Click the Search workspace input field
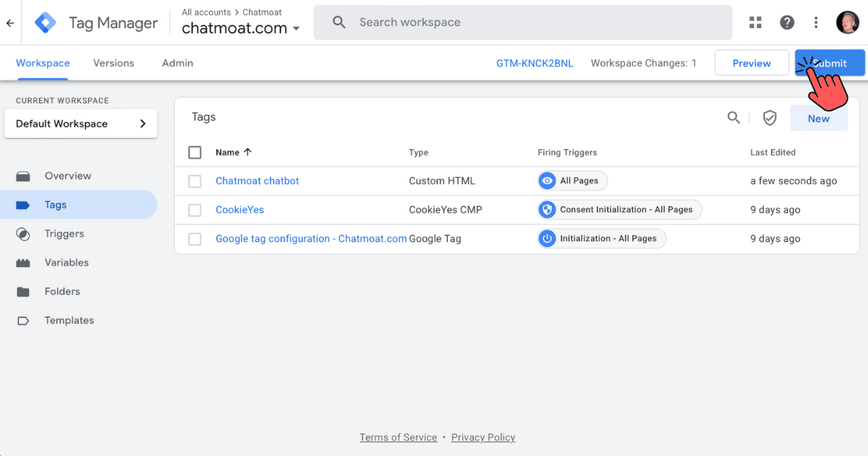Image resolution: width=868 pixels, height=456 pixels. [x=535, y=22]
